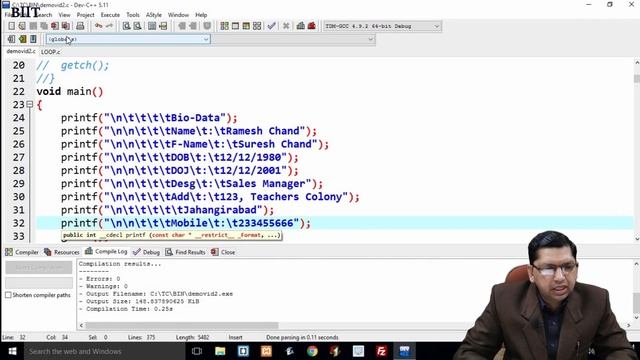Select the Compile Log tab
Image resolution: width=640 pixels, height=360 pixels.
click(106, 251)
